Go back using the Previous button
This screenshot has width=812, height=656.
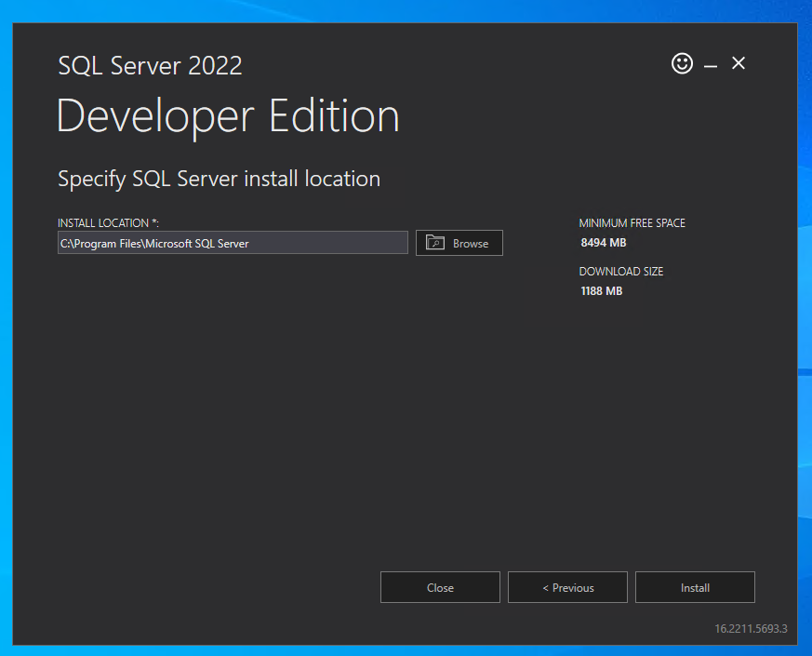pyautogui.click(x=567, y=587)
